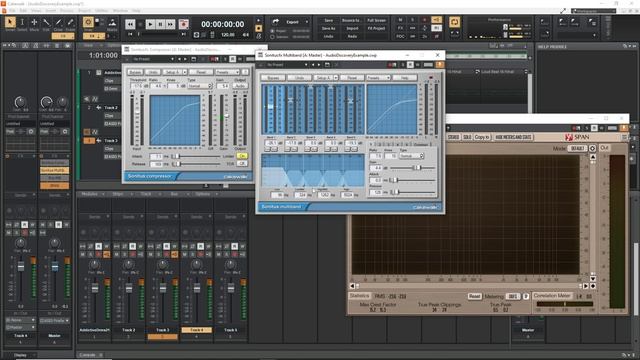The image size is (640, 360).
Task: Arm recording with the Record button
Action: (x=183, y=24)
